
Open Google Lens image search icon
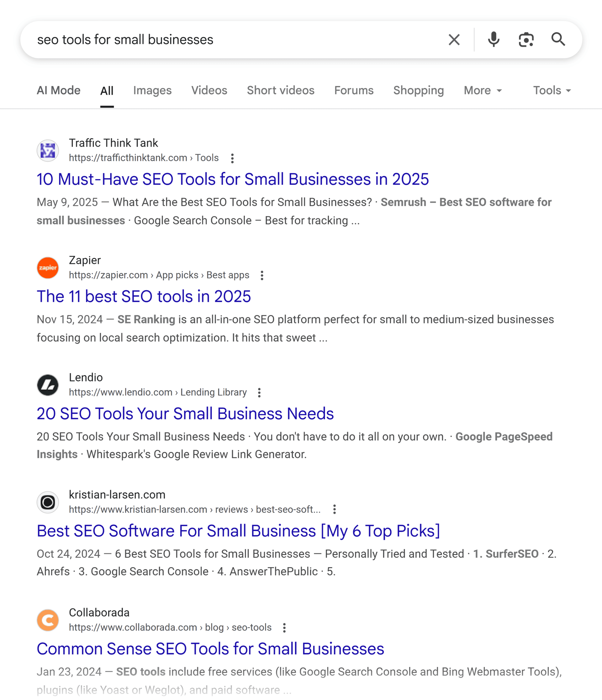pyautogui.click(x=525, y=40)
